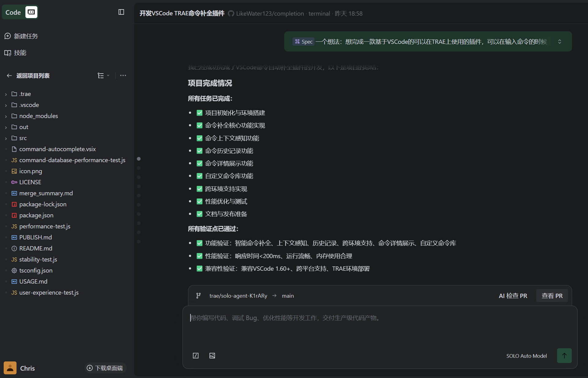Click the slash command icon

[x=196, y=356]
